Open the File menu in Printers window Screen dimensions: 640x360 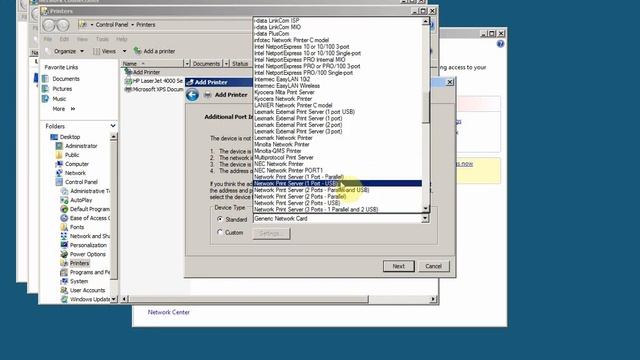48,39
